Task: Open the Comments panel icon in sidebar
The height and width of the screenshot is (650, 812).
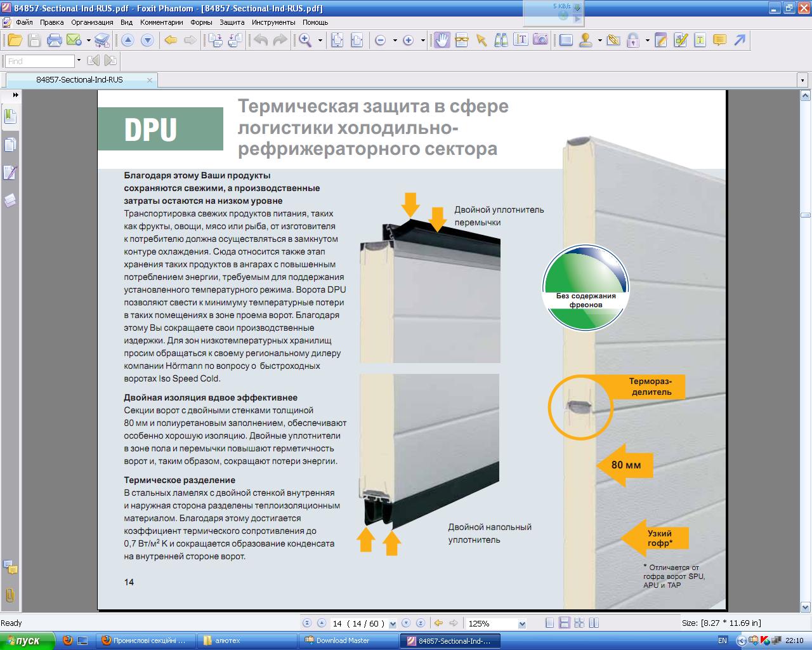Action: pyautogui.click(x=10, y=567)
